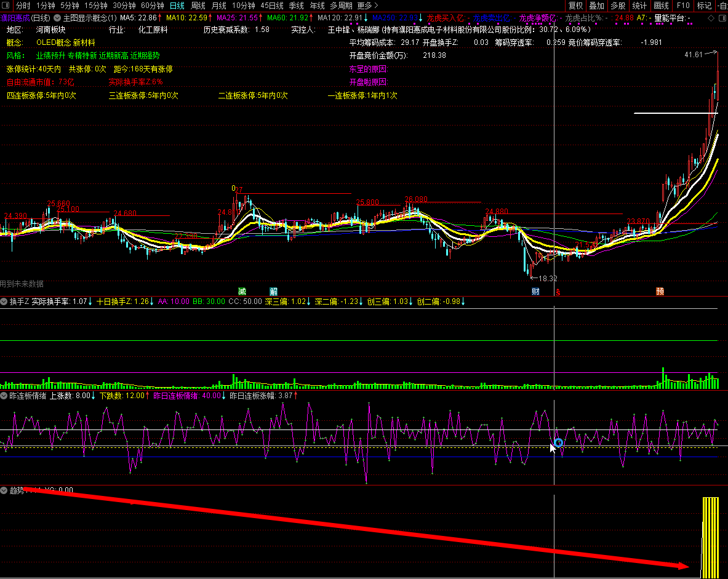Switch to 1分钟 chart period
Viewport: 728px width, 579px height.
(46, 6)
